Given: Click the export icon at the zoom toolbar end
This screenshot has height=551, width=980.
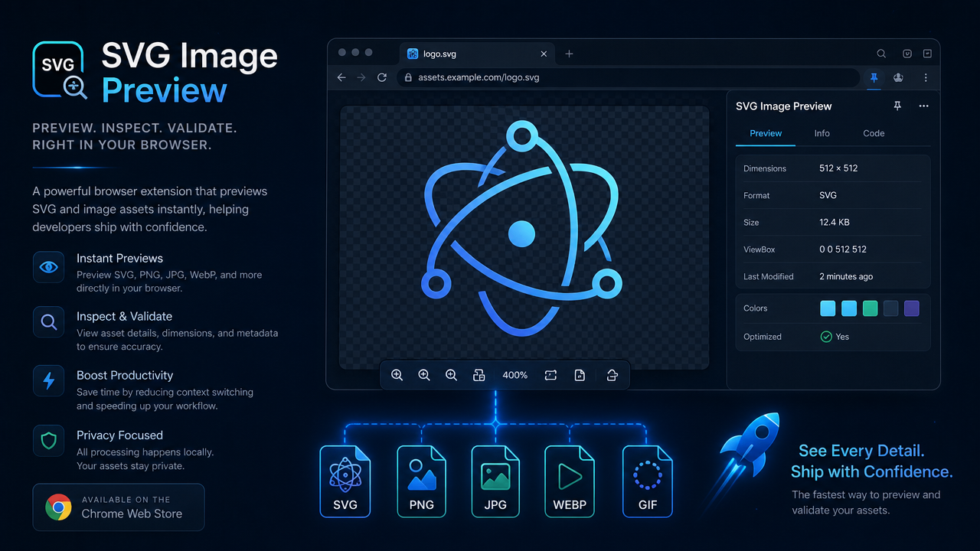Looking at the screenshot, I should 612,375.
